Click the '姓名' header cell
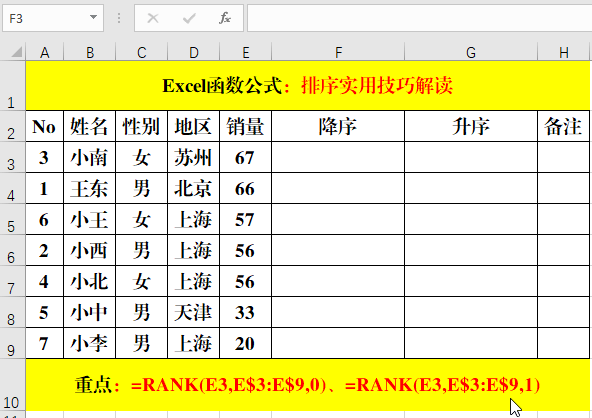The height and width of the screenshot is (418, 592). coord(89,126)
